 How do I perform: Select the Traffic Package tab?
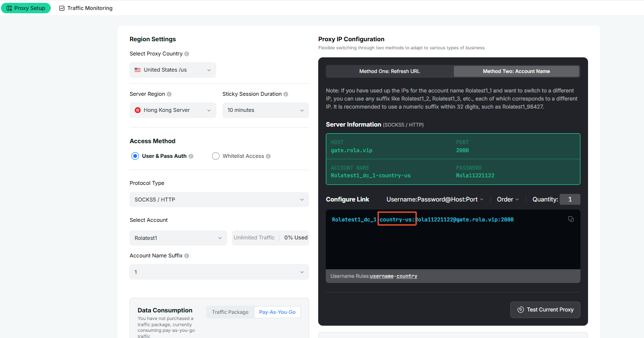click(x=230, y=312)
